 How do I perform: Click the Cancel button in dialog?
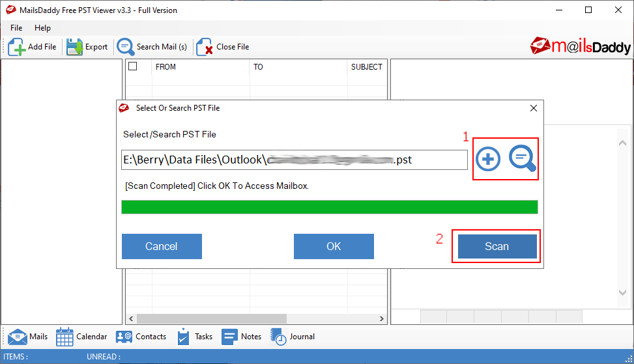coord(162,246)
